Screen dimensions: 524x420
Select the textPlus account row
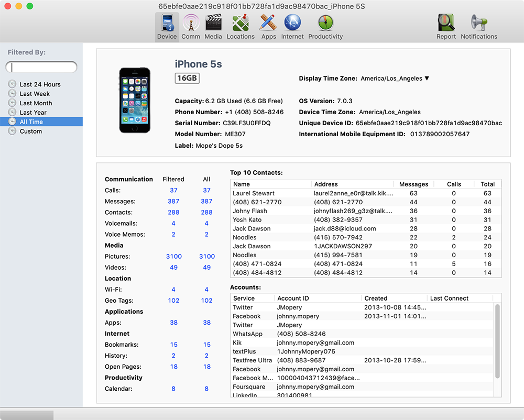[x=362, y=351]
